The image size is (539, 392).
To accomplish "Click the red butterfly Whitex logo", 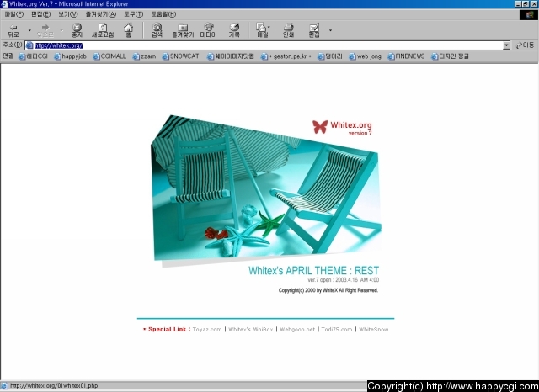I will point(320,127).
